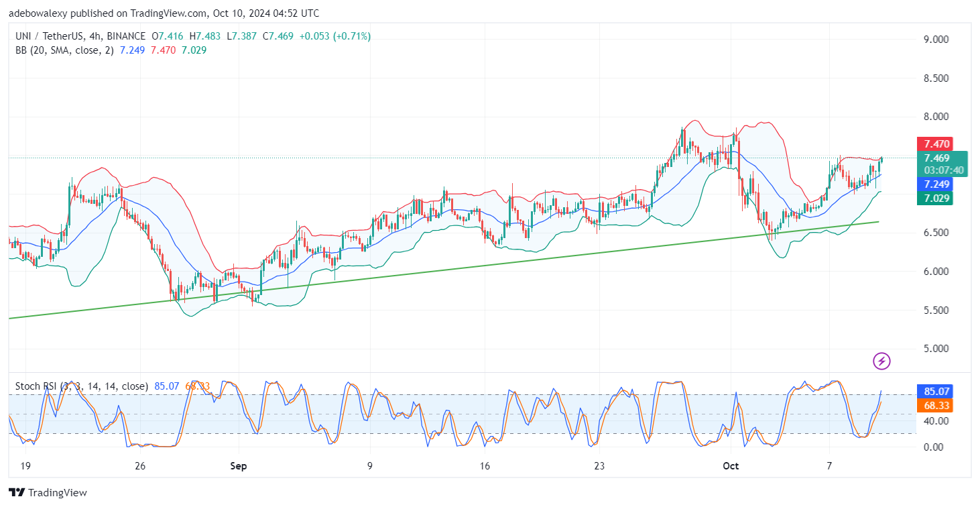Click the 0.00 Stoch RSI axis label
This screenshot has height=507, width=980.
pyautogui.click(x=935, y=447)
